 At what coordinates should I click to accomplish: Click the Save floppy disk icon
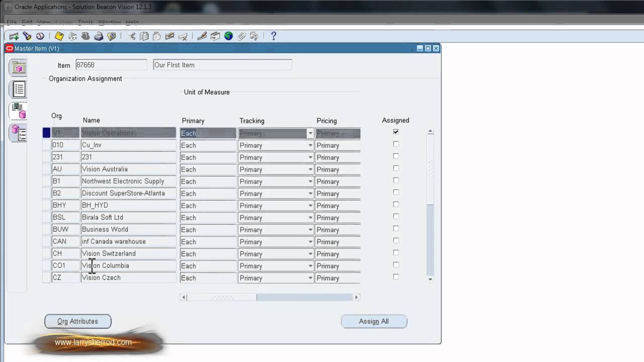pos(59,36)
